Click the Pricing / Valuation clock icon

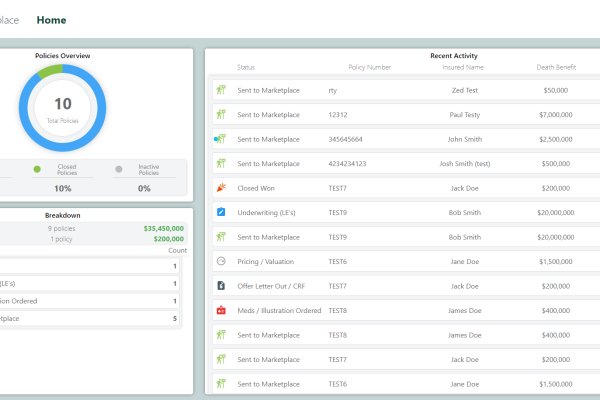(221, 261)
